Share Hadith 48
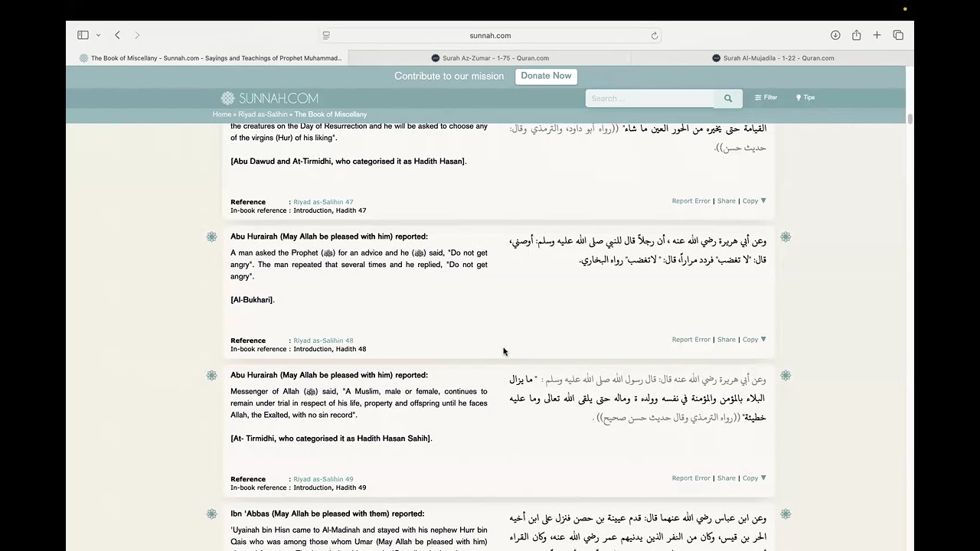The height and width of the screenshot is (551, 980). pos(727,340)
